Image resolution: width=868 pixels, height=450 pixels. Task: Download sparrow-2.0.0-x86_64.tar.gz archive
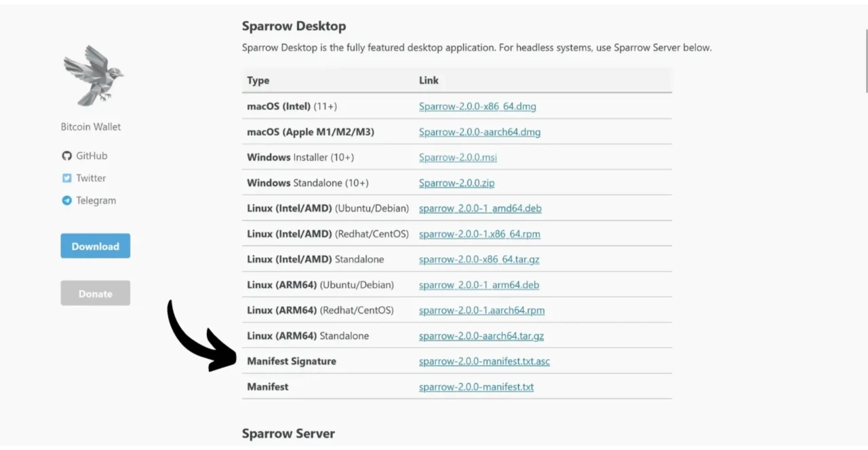click(479, 260)
